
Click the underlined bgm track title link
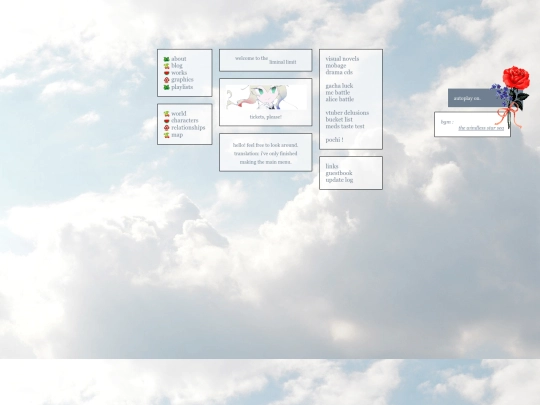coord(481,128)
